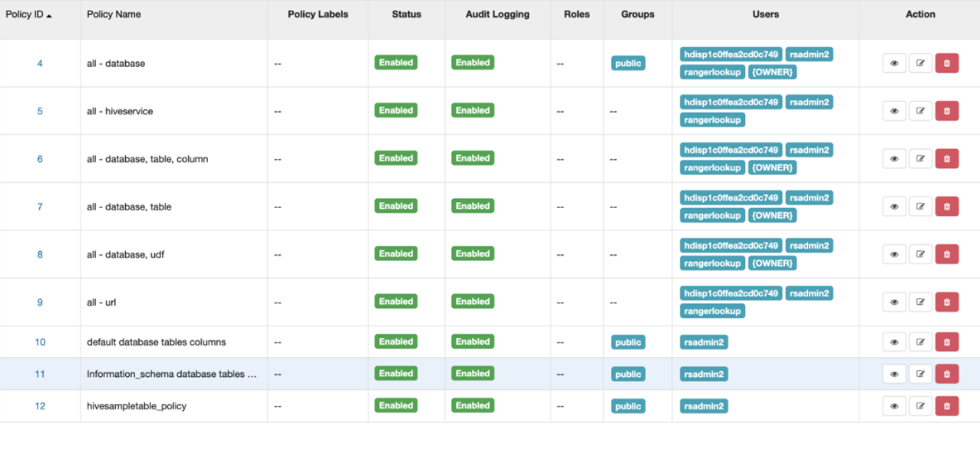View the Information_schema policy details
The height and width of the screenshot is (450, 980).
point(894,374)
